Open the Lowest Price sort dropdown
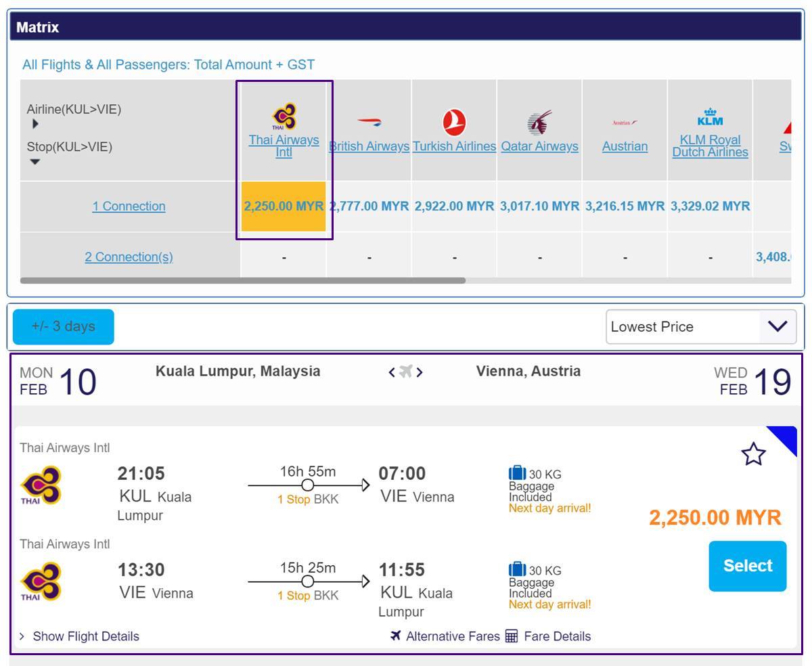 click(x=701, y=326)
